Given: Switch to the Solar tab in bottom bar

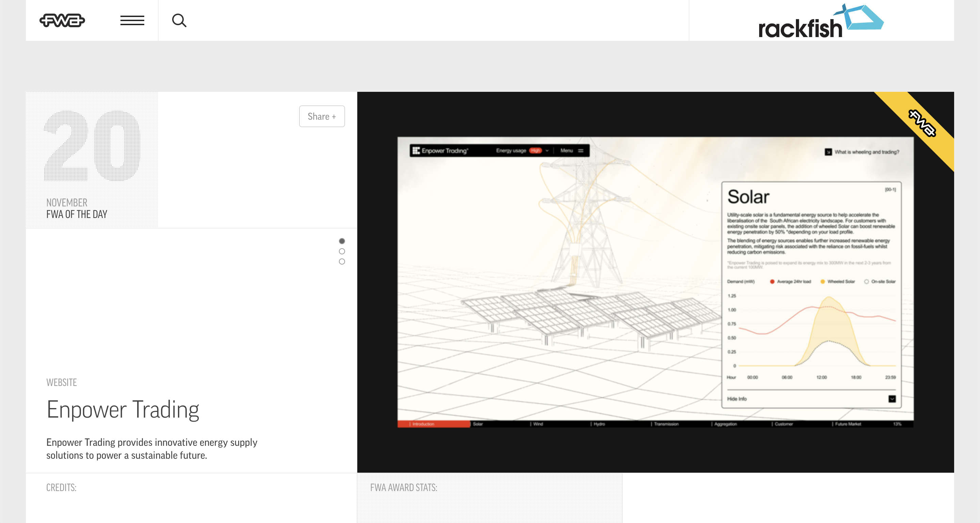Looking at the screenshot, I should 477,424.
